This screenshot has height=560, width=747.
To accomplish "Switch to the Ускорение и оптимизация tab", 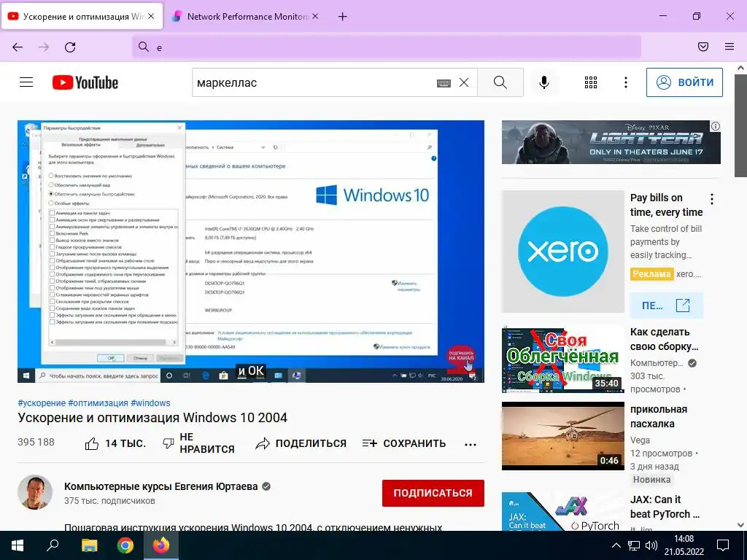I will pos(82,16).
